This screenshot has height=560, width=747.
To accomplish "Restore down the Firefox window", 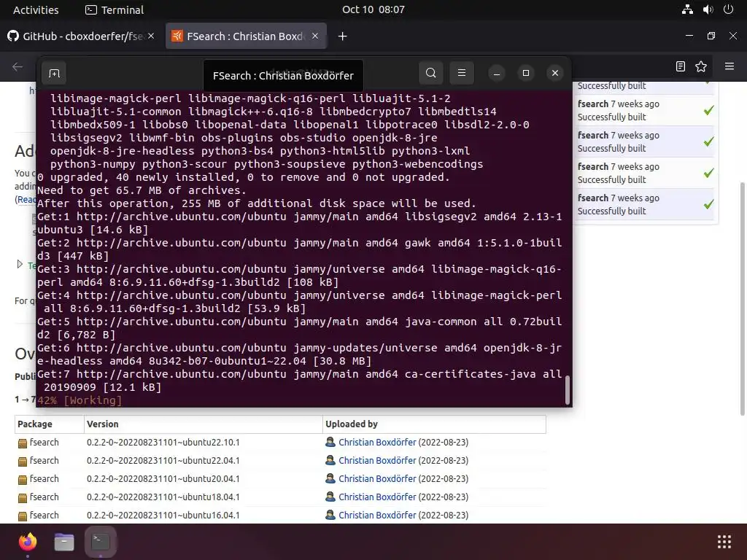I will [711, 36].
